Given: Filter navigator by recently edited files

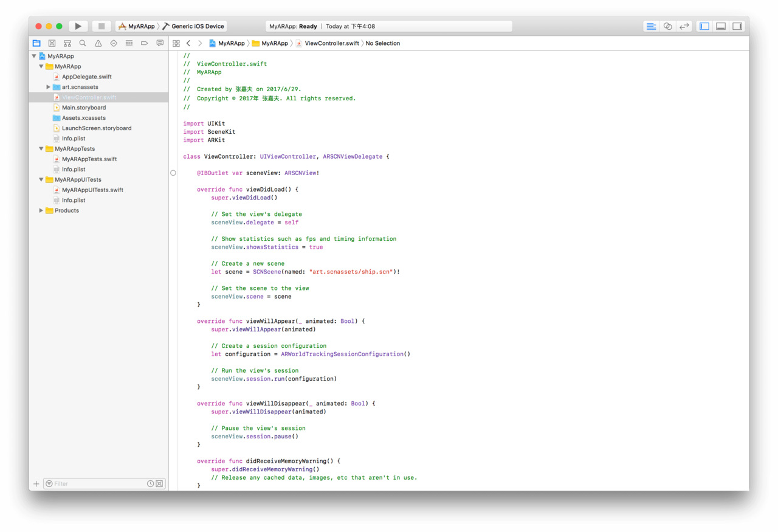Looking at the screenshot, I should point(150,484).
